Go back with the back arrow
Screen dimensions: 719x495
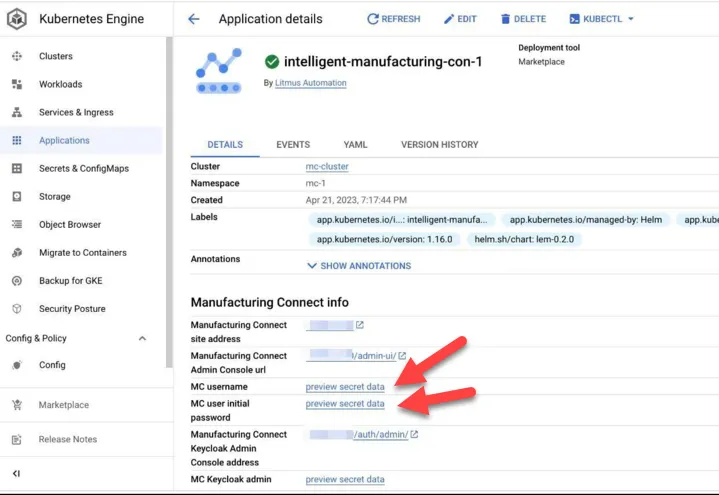pos(194,19)
